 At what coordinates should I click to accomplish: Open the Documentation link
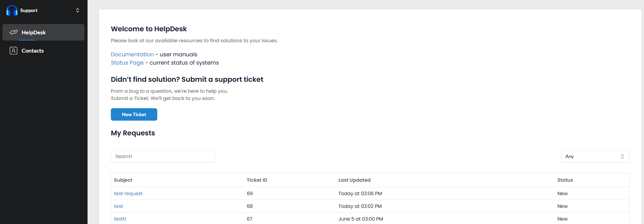pyautogui.click(x=132, y=54)
